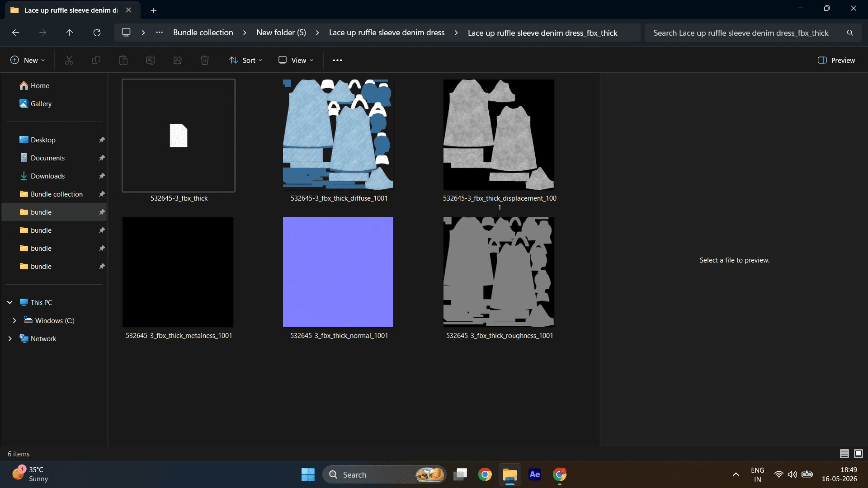The width and height of the screenshot is (868, 488).
Task: Click the Delete trash icon in toolbar
Action: (x=205, y=60)
